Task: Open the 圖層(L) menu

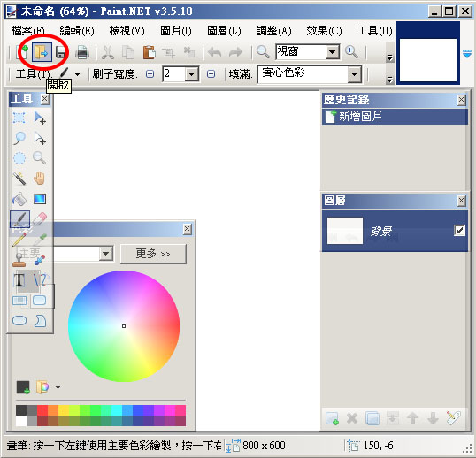Action: point(224,31)
